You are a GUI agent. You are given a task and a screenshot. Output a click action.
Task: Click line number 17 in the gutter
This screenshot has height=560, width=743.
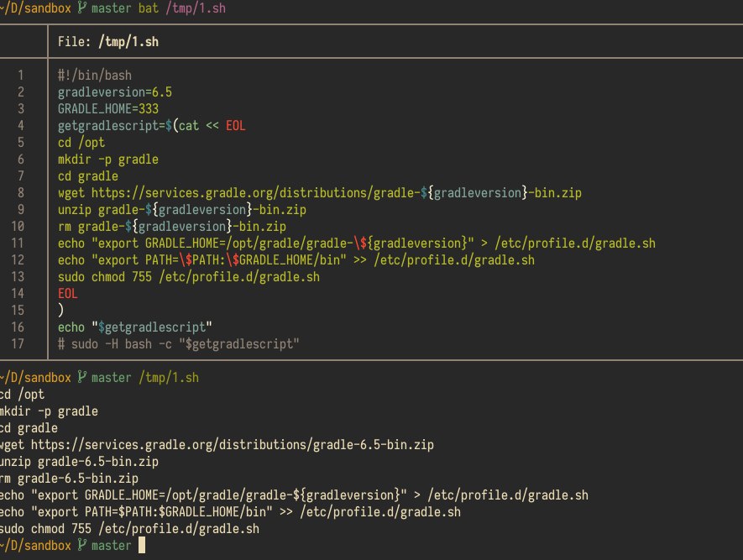point(18,344)
